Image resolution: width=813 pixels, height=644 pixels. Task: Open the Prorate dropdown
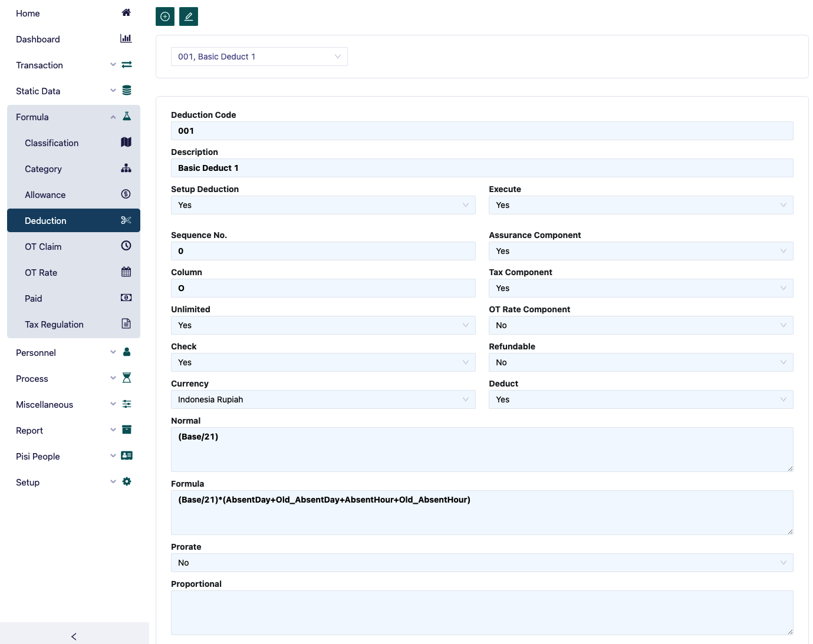pos(482,563)
